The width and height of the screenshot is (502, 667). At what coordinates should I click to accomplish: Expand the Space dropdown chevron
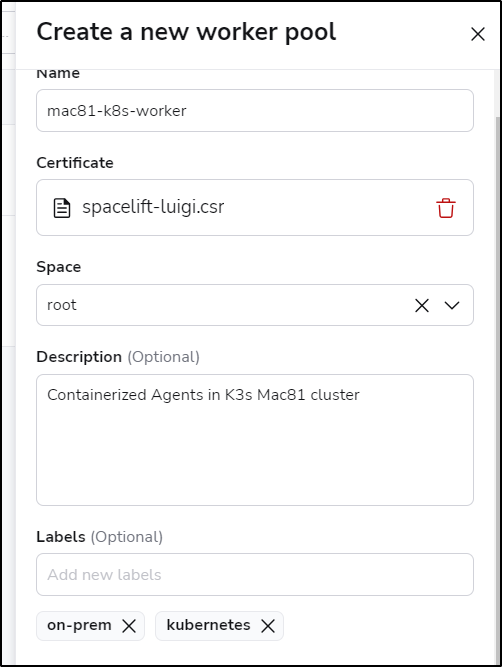[x=452, y=305]
